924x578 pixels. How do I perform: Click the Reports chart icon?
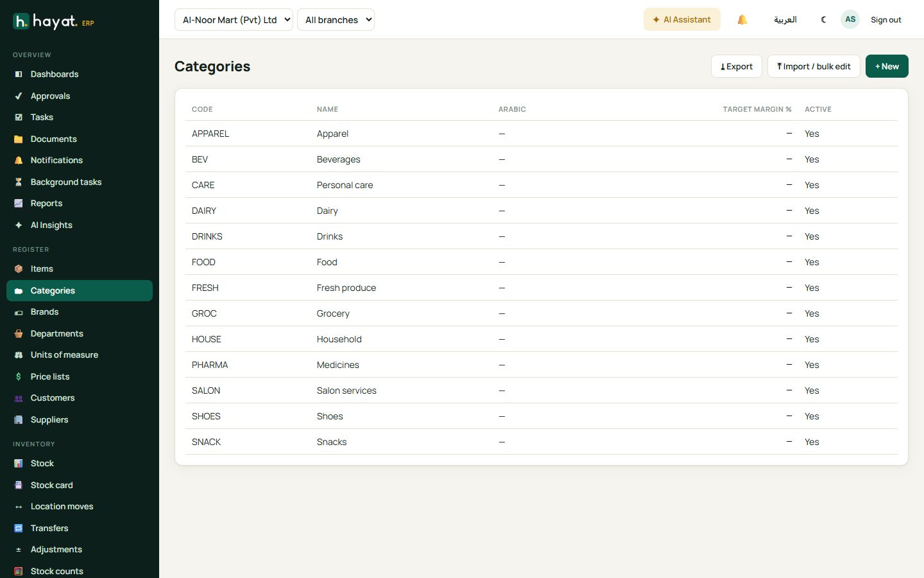(x=19, y=204)
